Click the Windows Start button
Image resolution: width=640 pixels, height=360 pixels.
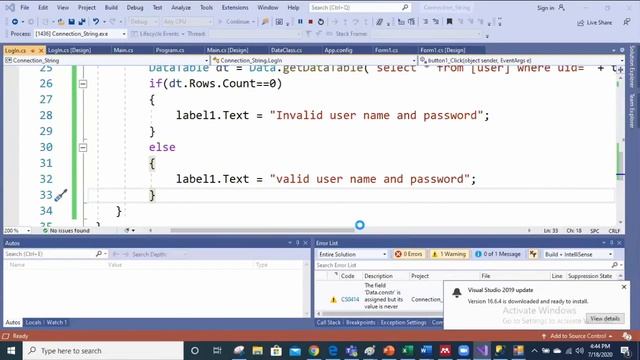coord(11,351)
